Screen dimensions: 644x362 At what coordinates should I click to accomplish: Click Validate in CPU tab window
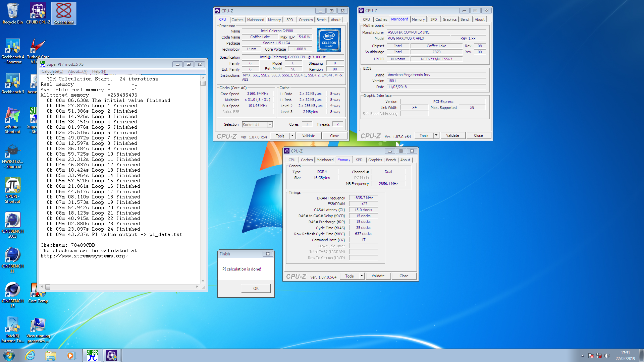click(x=309, y=136)
